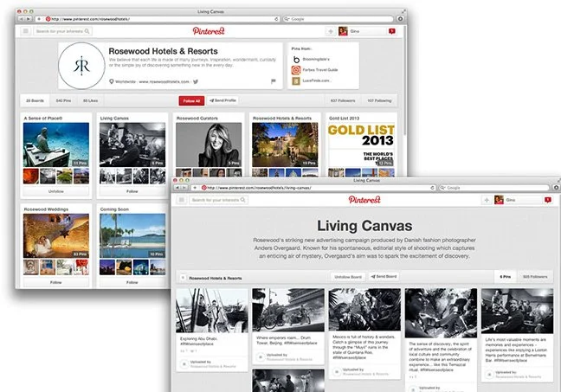Click Google search box in Living Canvas browser
Viewport: 561px width, 392px height.
(493, 188)
